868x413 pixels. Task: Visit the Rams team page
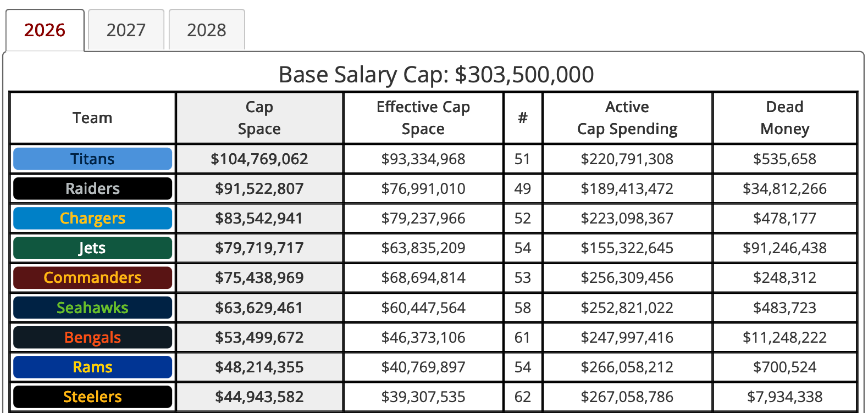tap(92, 367)
